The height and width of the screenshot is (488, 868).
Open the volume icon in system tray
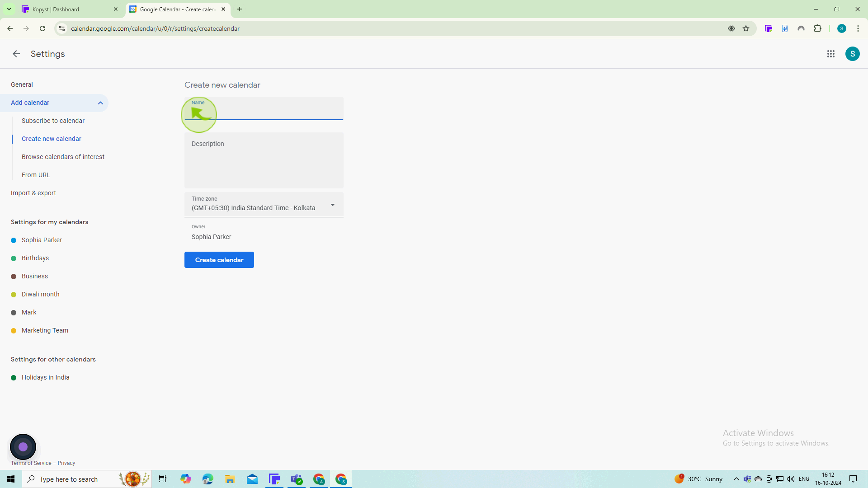point(791,479)
